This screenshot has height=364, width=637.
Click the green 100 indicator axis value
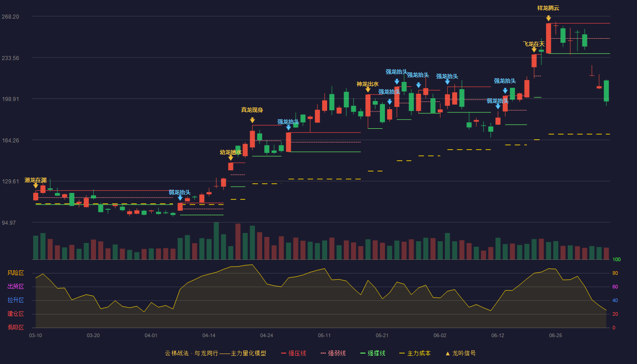[617, 260]
